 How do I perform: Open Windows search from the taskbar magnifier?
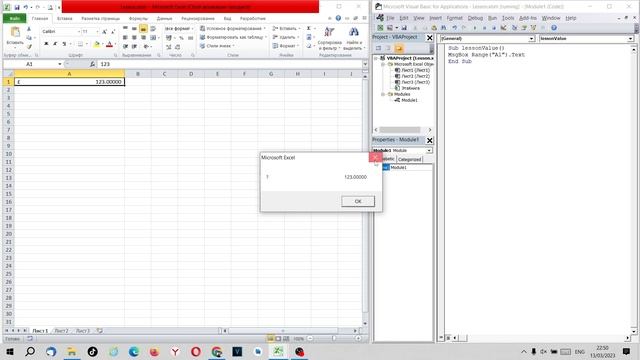(x=30, y=352)
